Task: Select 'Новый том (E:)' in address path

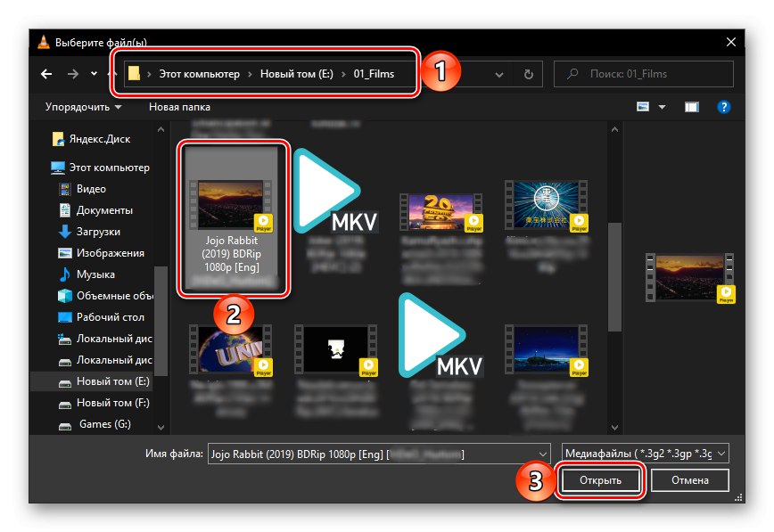Action: pyautogui.click(x=297, y=74)
